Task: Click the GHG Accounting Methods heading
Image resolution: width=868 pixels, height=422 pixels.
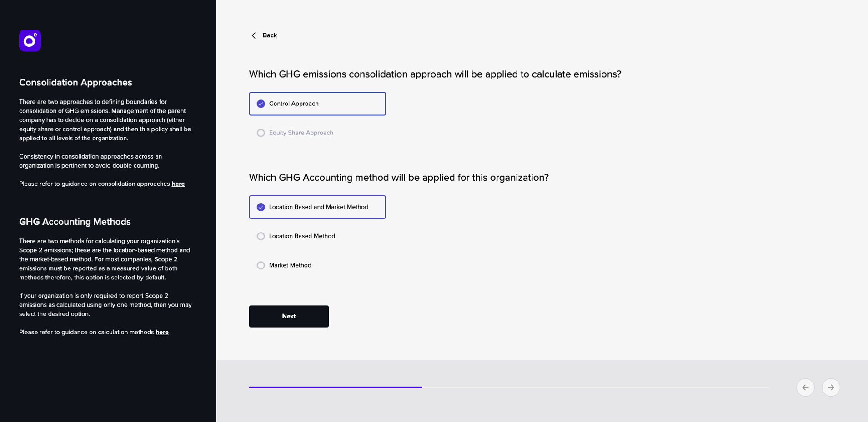Action: tap(75, 222)
